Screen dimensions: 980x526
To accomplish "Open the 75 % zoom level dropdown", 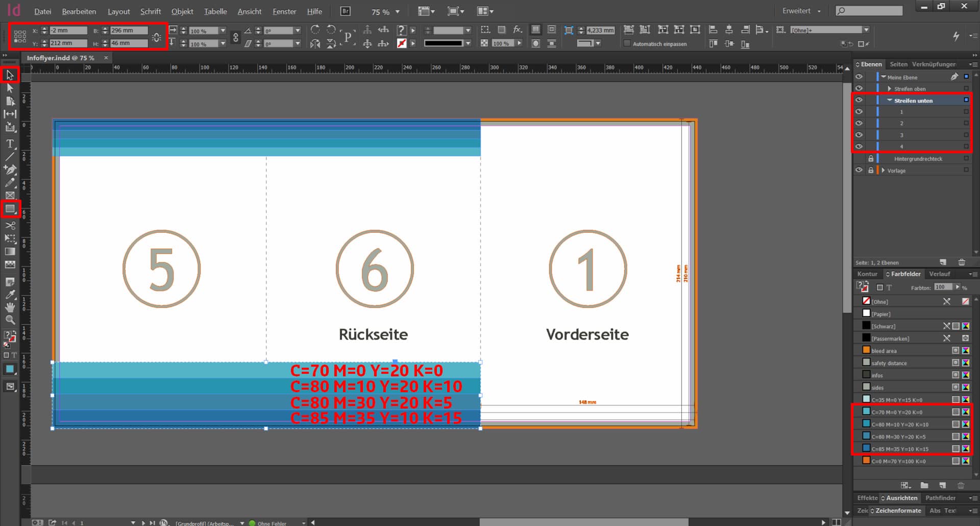I will point(397,12).
